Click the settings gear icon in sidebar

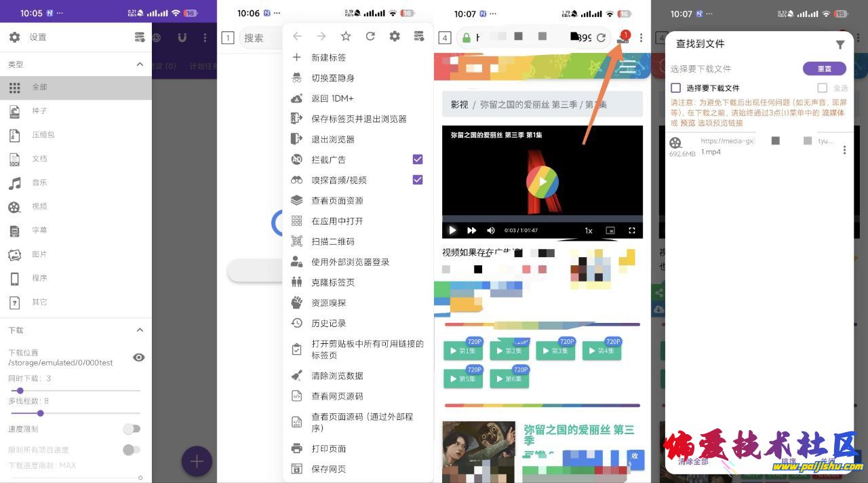tap(14, 37)
